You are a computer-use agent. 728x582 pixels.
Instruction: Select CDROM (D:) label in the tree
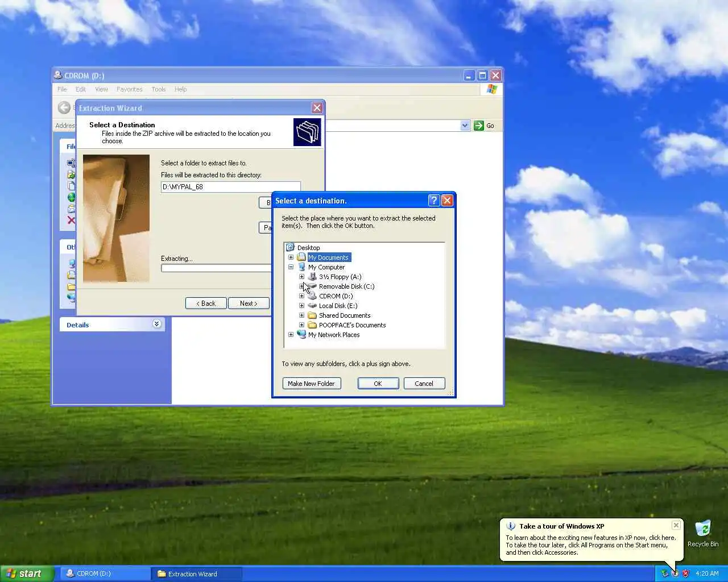point(336,296)
